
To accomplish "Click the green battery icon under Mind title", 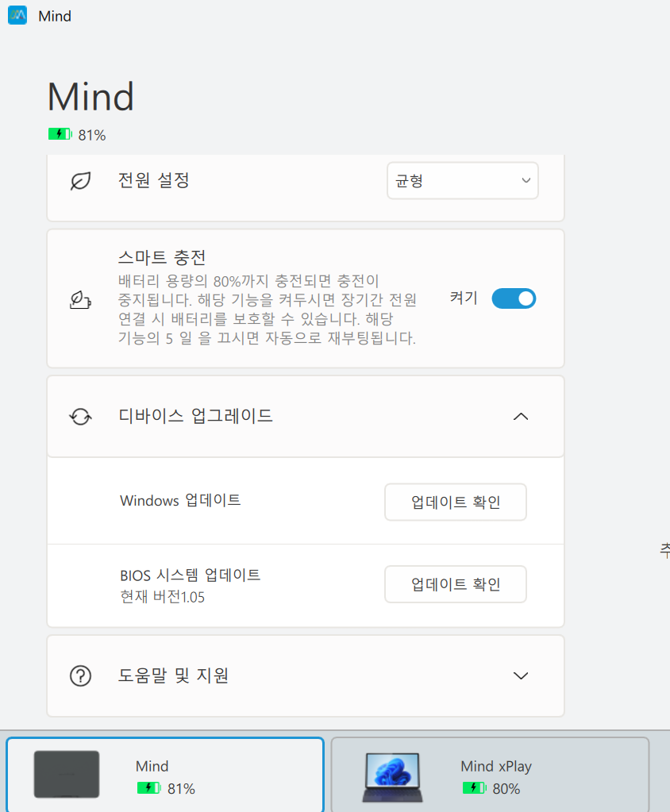I will tap(60, 135).
